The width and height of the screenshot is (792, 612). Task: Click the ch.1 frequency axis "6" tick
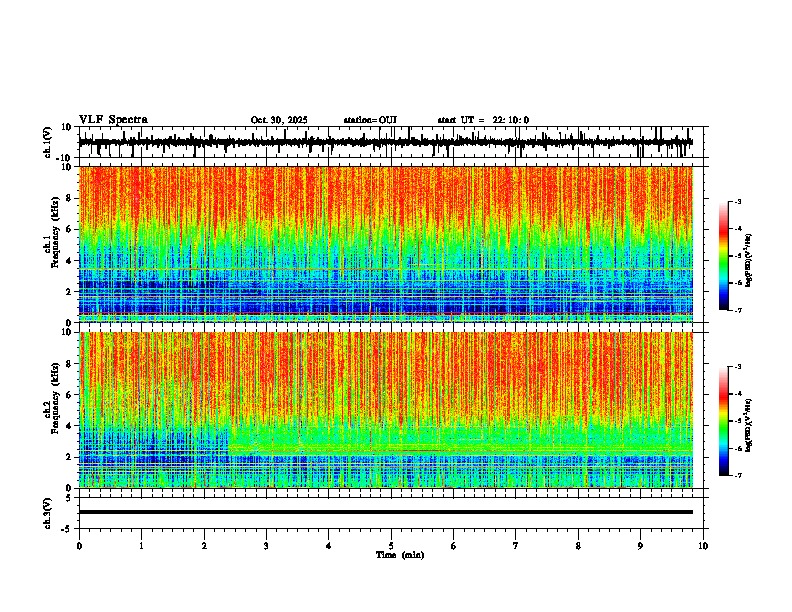(70, 229)
